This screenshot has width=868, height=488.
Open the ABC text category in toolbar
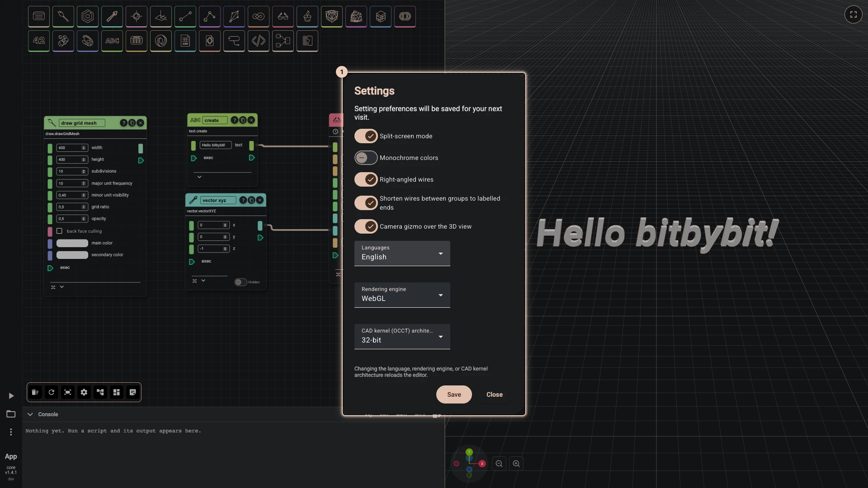[112, 41]
